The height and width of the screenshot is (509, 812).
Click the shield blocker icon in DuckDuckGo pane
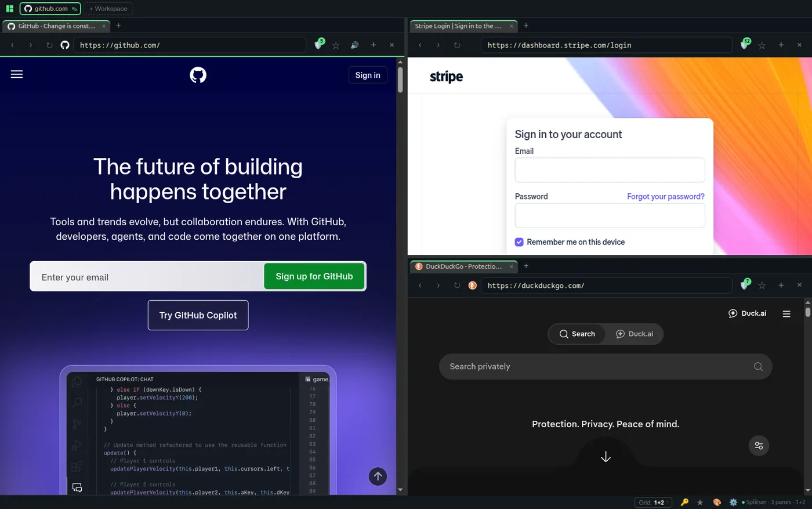pyautogui.click(x=745, y=285)
